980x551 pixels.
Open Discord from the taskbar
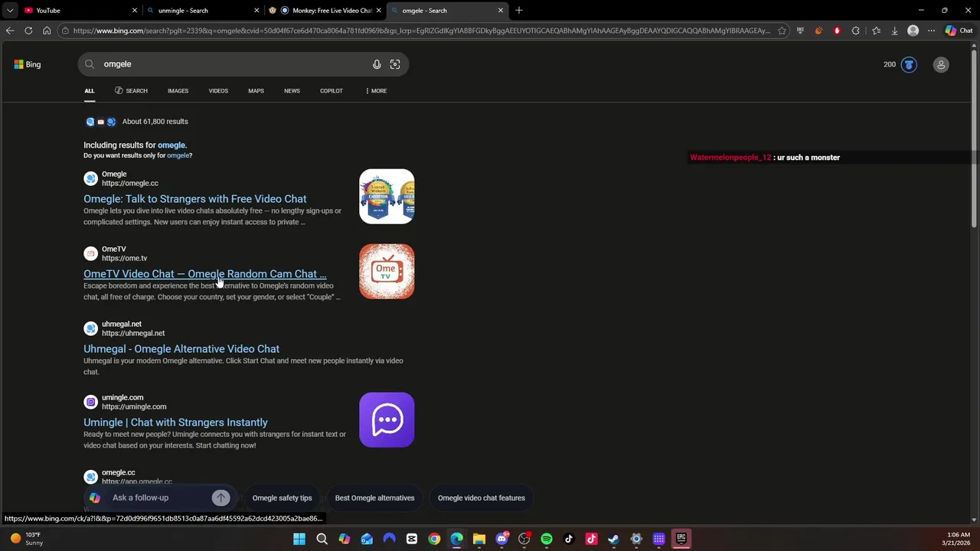[x=501, y=539]
